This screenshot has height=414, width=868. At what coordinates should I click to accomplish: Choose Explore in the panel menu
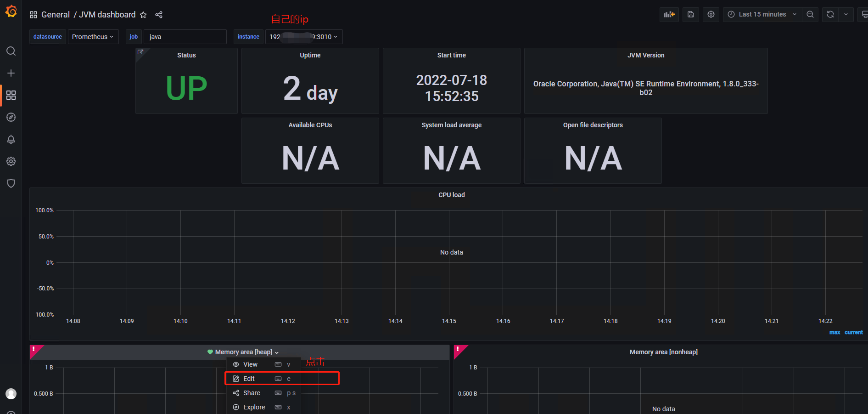pos(263,407)
